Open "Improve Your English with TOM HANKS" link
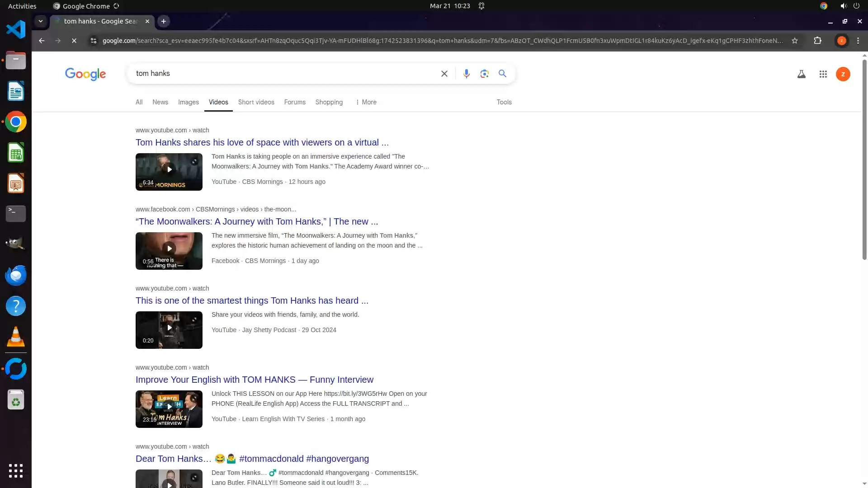Viewport: 868px width, 488px height. 254,380
